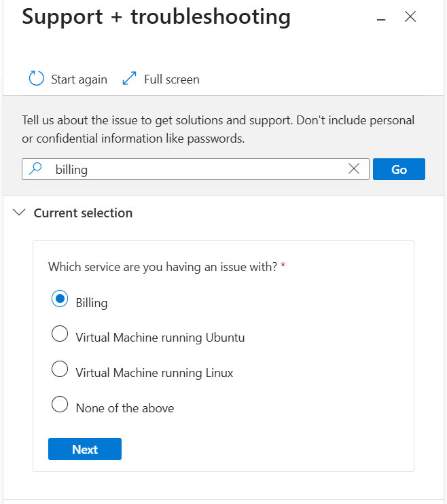Click the Full screen label
Viewport: 447px width, 504px height.
pyautogui.click(x=172, y=79)
